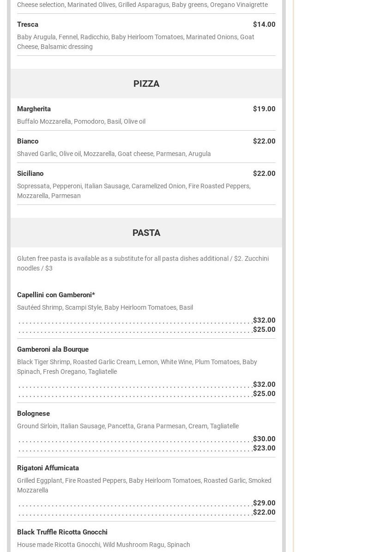This screenshot has width=392, height=552.
Task: Click the Siciliano pizza $22.00 price
Action: [x=264, y=174]
